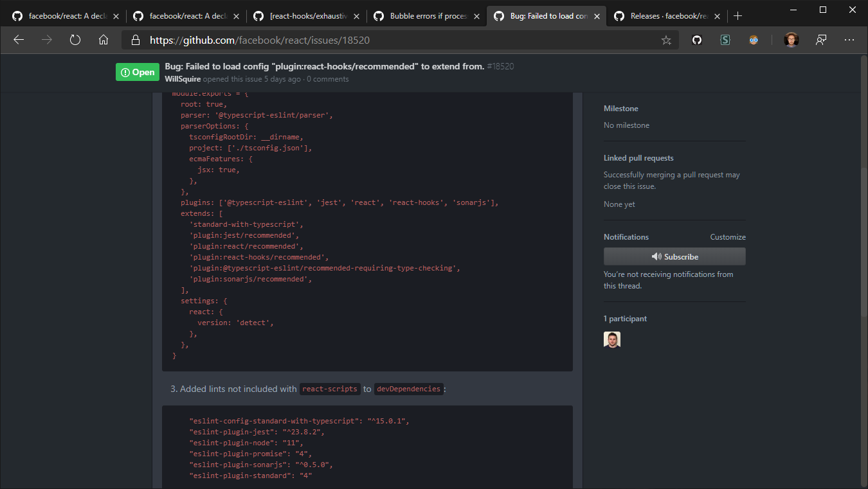Click the react-scripts inline code
The image size is (868, 489).
330,389
